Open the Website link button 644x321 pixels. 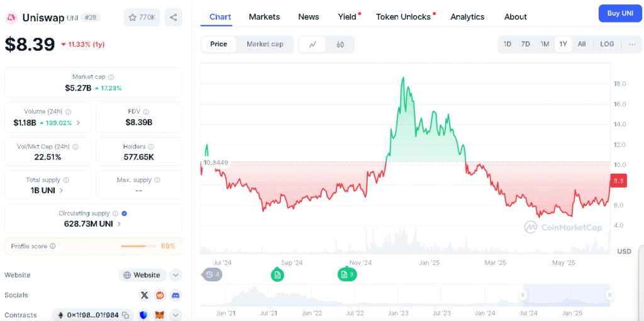(x=142, y=275)
